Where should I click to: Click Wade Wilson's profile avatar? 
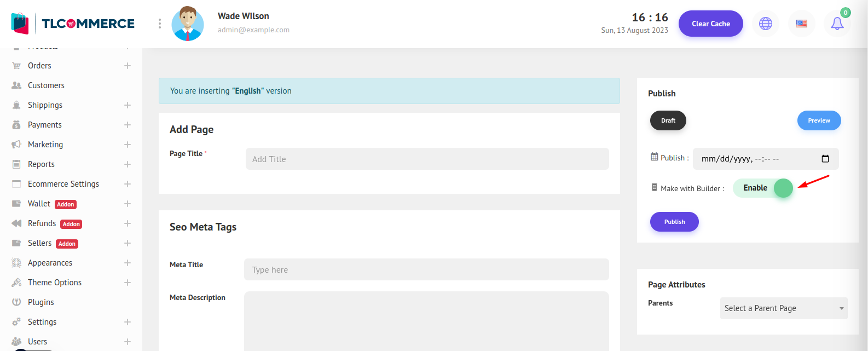[188, 24]
